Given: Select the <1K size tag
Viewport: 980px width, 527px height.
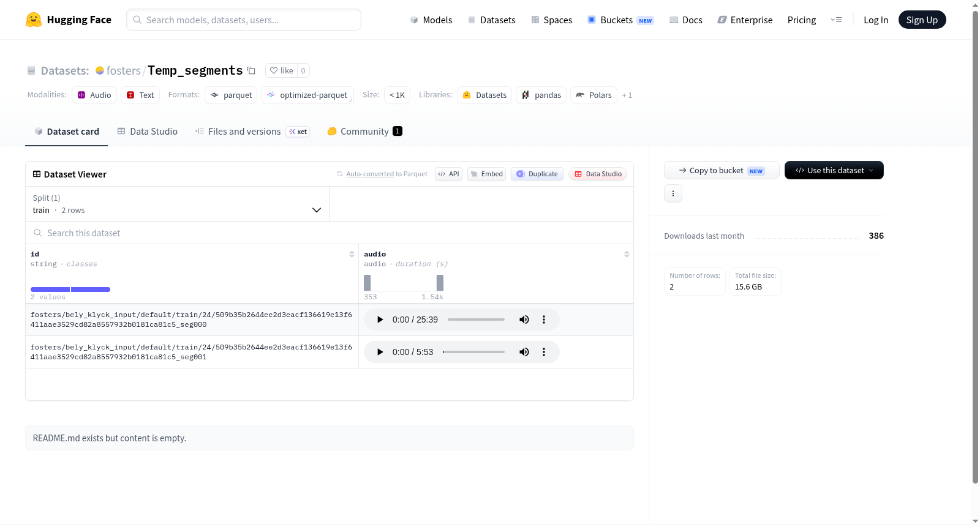Looking at the screenshot, I should click(397, 95).
